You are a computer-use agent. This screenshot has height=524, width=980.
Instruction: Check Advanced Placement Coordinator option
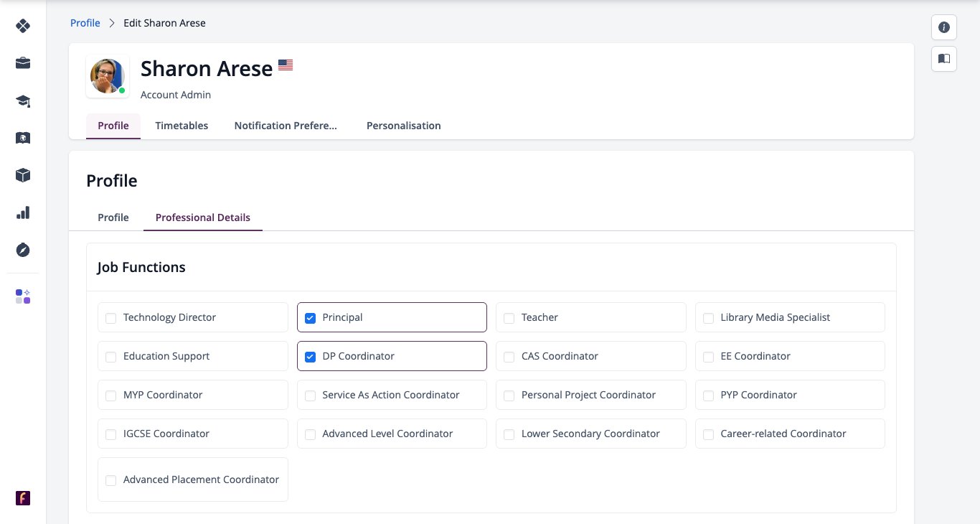coord(111,480)
